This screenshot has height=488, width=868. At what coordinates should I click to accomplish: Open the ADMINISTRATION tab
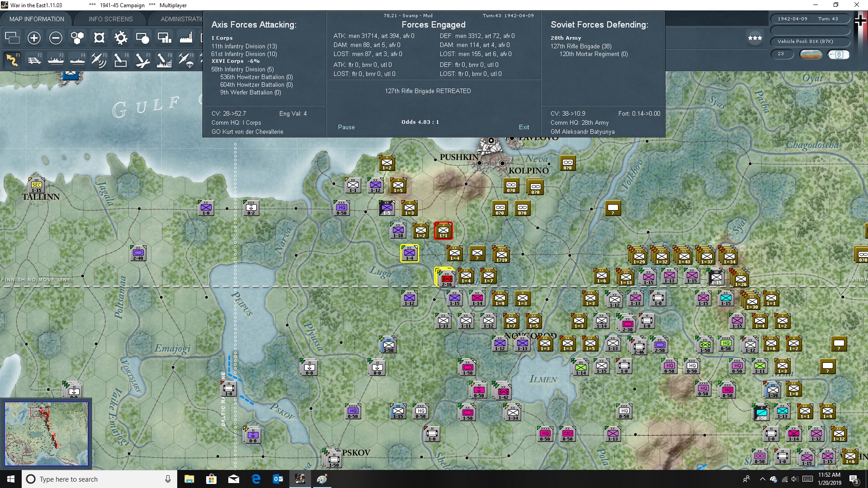pyautogui.click(x=182, y=19)
